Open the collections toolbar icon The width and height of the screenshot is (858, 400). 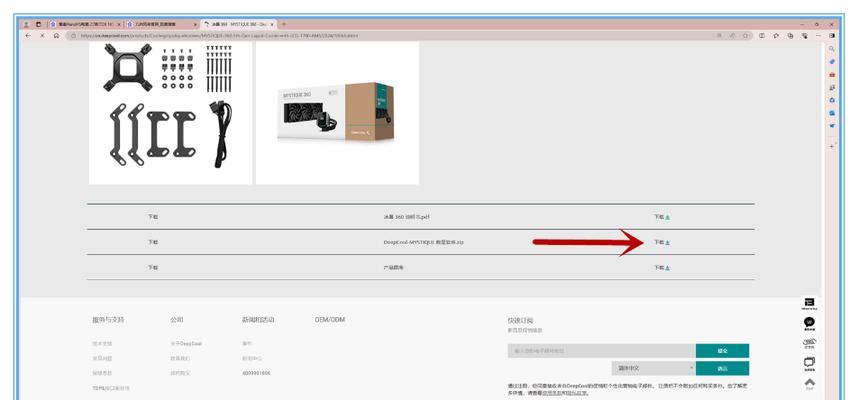coord(790,36)
